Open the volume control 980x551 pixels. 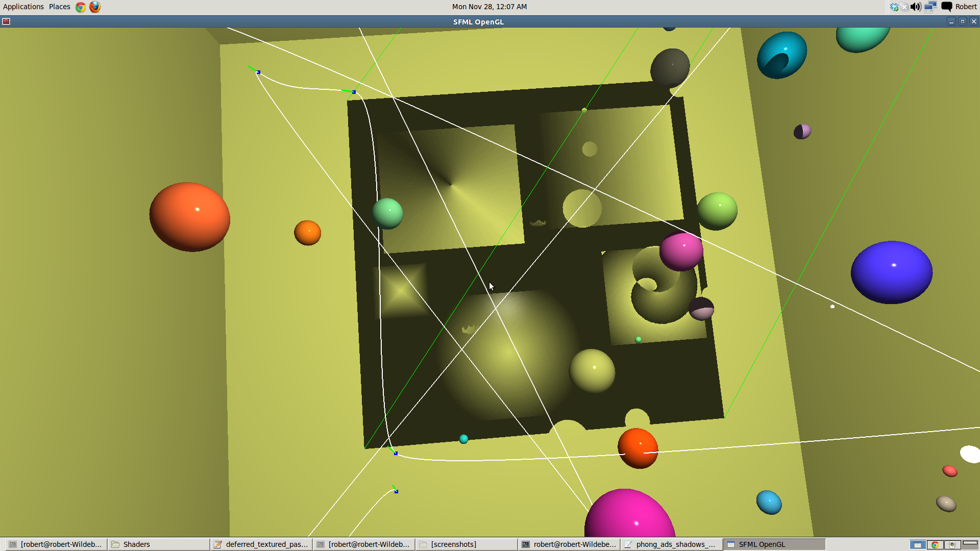point(916,7)
